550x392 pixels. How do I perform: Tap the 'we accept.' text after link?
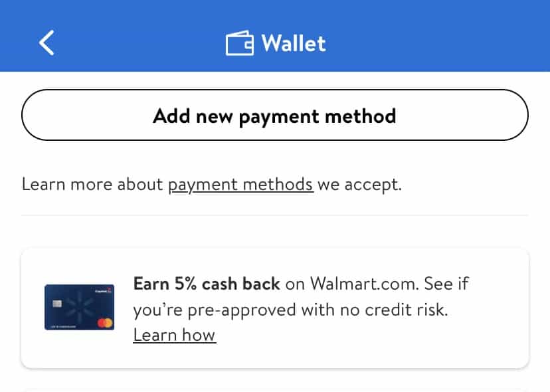tap(359, 185)
